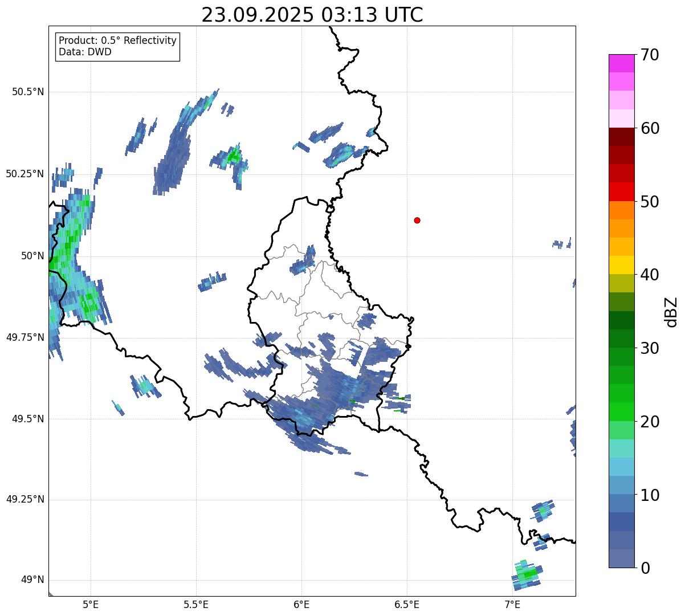The width and height of the screenshot is (685, 616).
Task: Click the 50 label on the colorbar
Action: pos(650,202)
